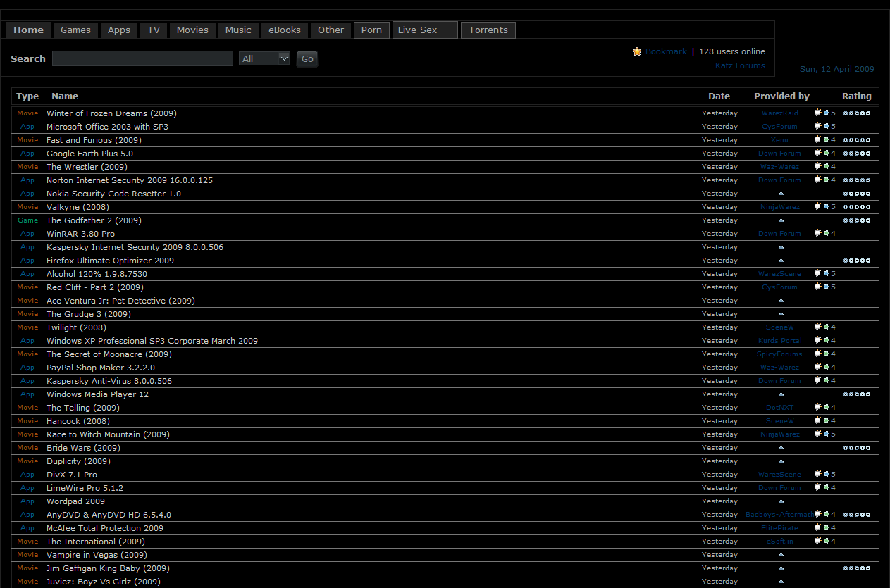The image size is (890, 588).
Task: Click the Bookmark star icon
Action: coord(637,51)
